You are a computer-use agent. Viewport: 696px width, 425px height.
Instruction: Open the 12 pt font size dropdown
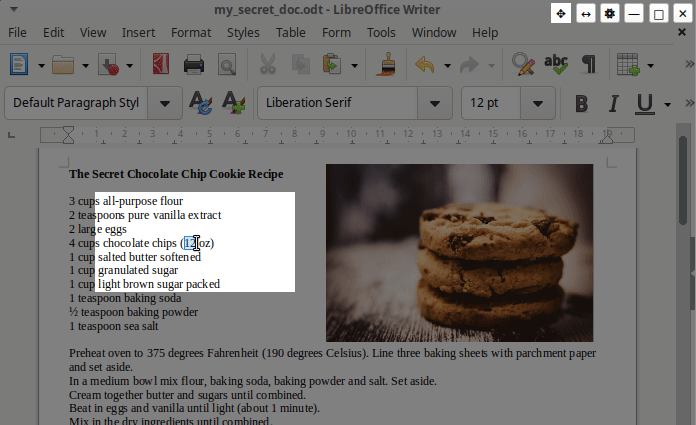tap(539, 103)
